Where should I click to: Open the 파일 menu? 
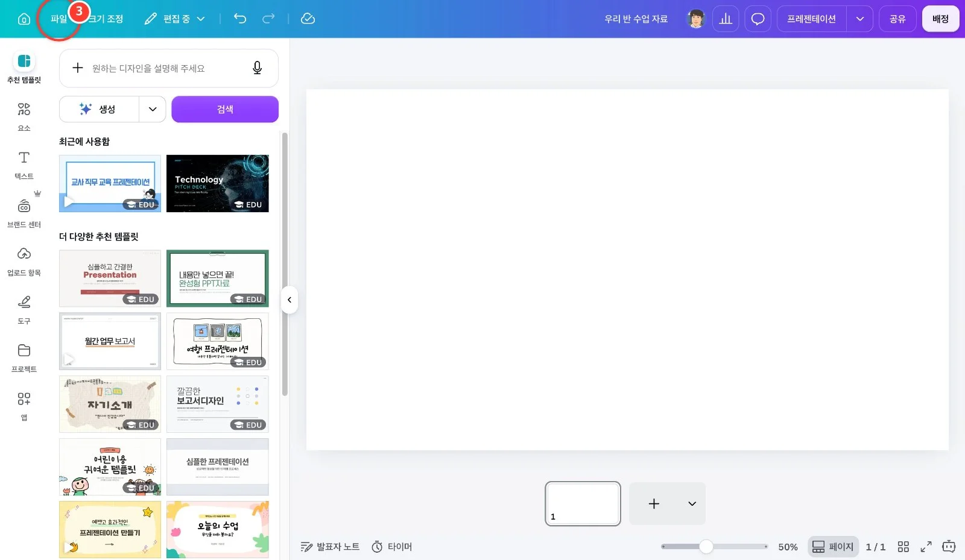(59, 19)
